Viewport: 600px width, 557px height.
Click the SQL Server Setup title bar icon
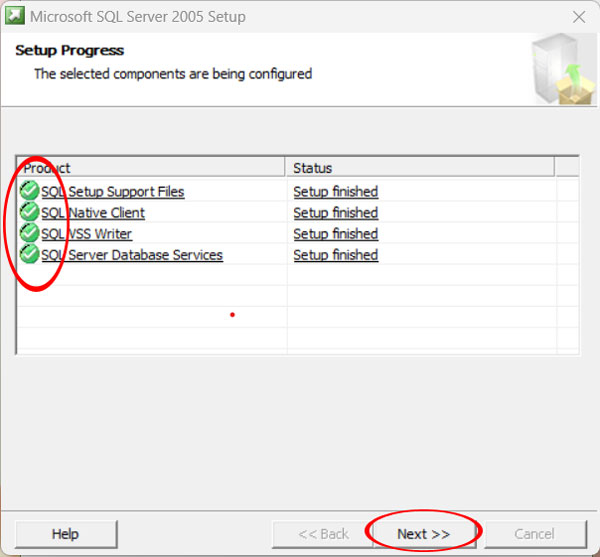[15, 17]
